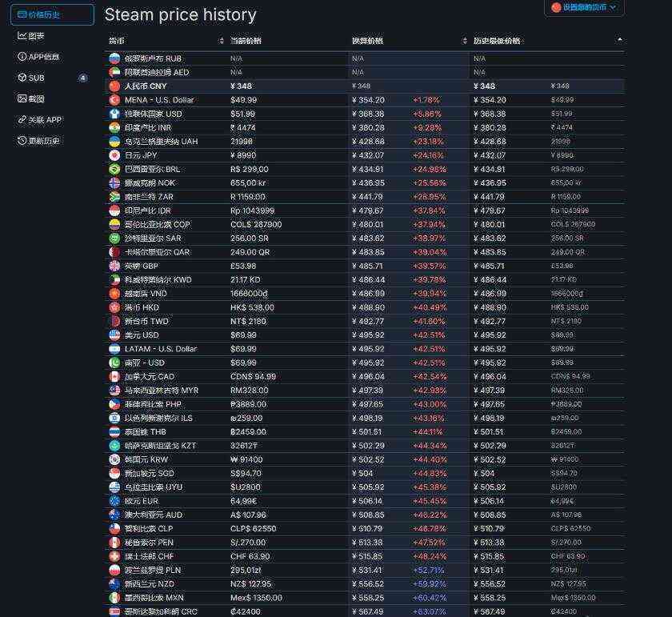Sort by the 货币 currency column header
The height and width of the screenshot is (617, 672).
pyautogui.click(x=166, y=41)
